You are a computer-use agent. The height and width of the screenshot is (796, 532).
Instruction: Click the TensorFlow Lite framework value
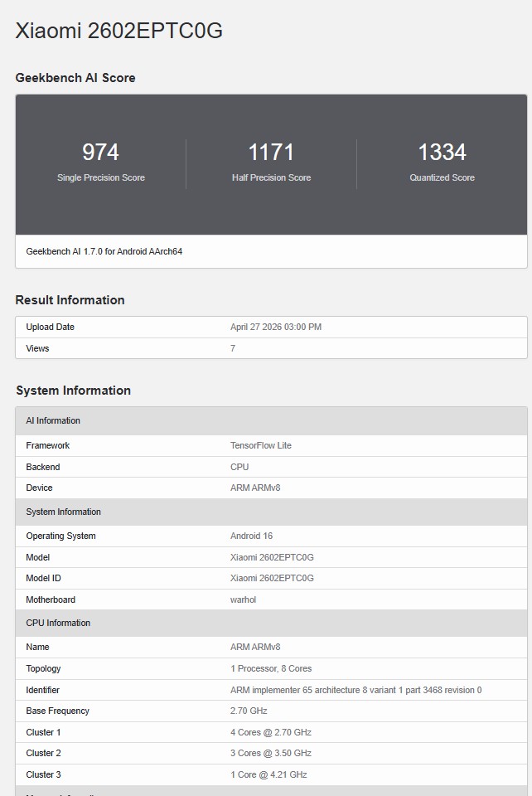pos(260,445)
